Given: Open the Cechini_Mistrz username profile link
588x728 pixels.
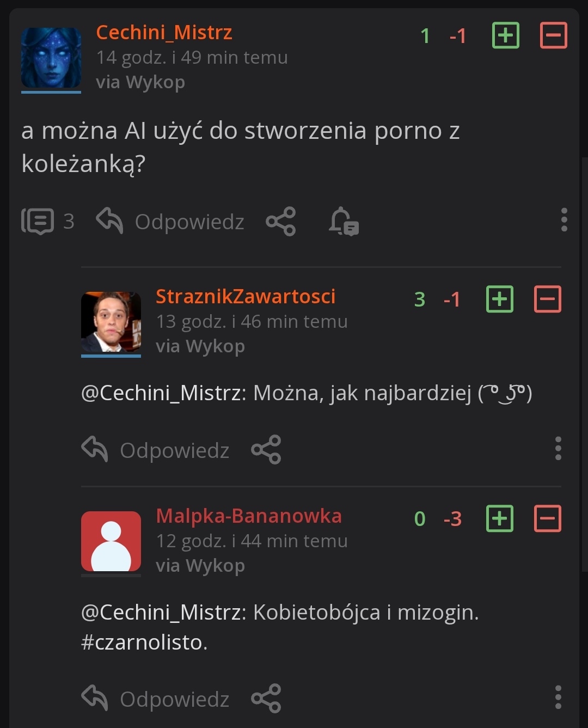Looking at the screenshot, I should pyautogui.click(x=164, y=33).
